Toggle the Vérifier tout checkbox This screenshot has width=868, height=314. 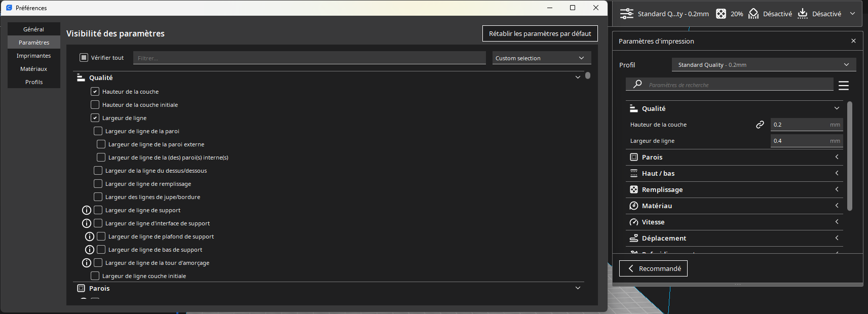tap(84, 58)
